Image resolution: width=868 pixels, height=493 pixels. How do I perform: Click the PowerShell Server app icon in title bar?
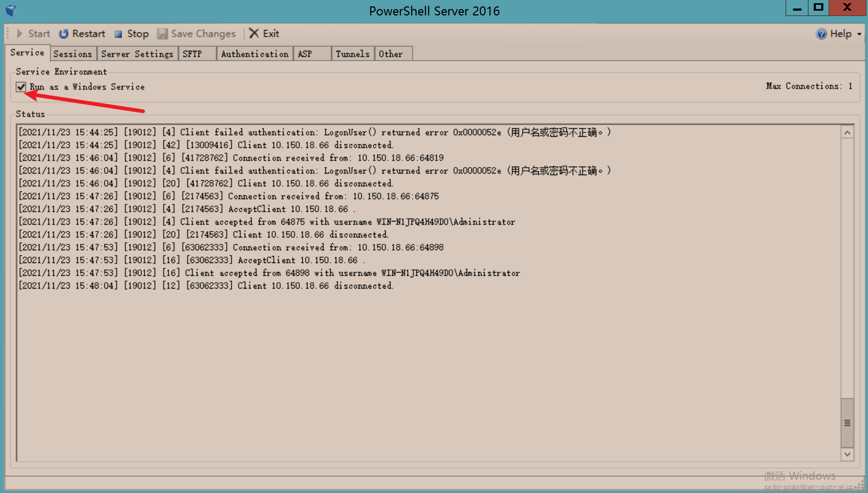[x=11, y=10]
